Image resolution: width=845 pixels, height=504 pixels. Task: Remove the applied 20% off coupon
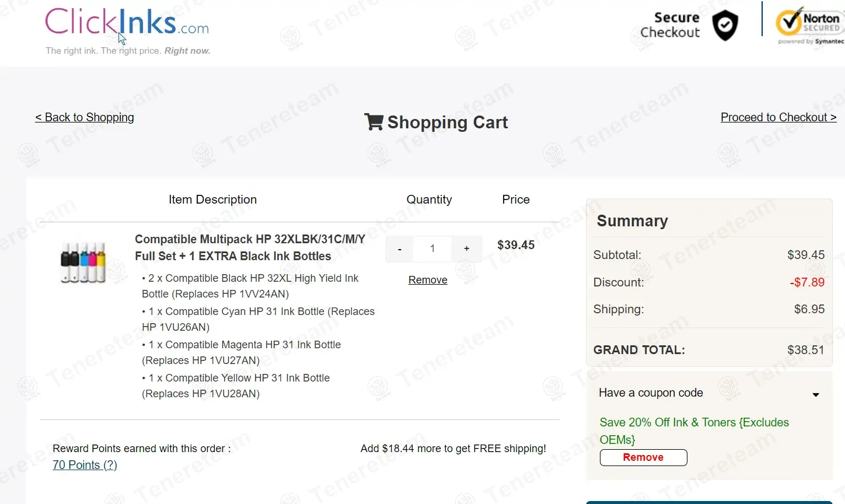tap(643, 458)
